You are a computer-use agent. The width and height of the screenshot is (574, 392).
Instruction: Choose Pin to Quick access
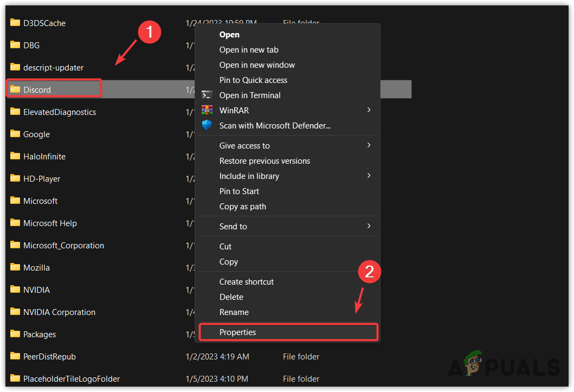253,80
